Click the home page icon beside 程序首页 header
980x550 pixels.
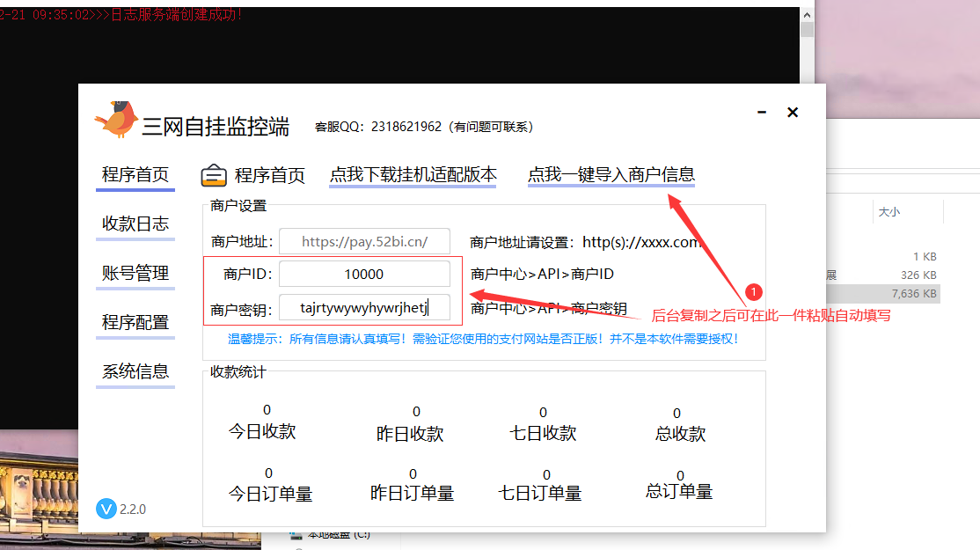(x=214, y=175)
